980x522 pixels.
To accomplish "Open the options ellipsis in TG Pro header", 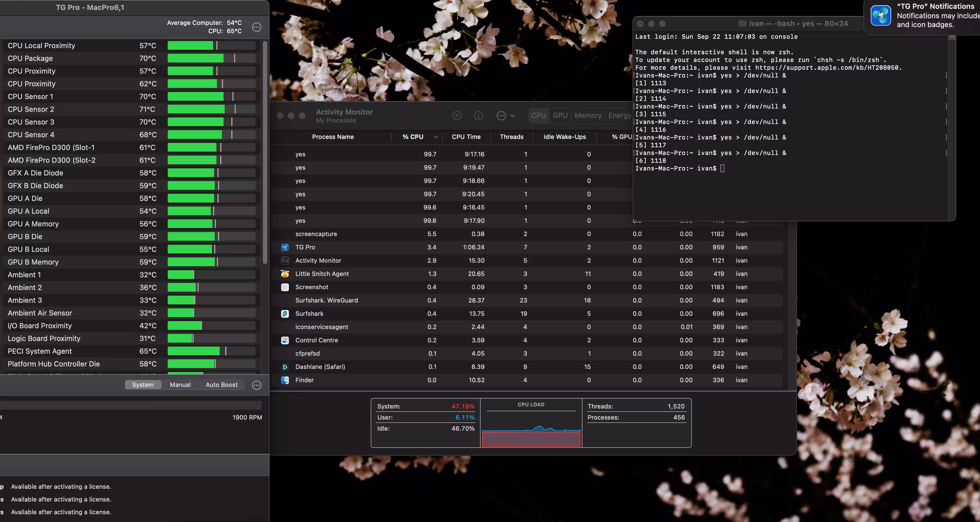I will [x=257, y=27].
